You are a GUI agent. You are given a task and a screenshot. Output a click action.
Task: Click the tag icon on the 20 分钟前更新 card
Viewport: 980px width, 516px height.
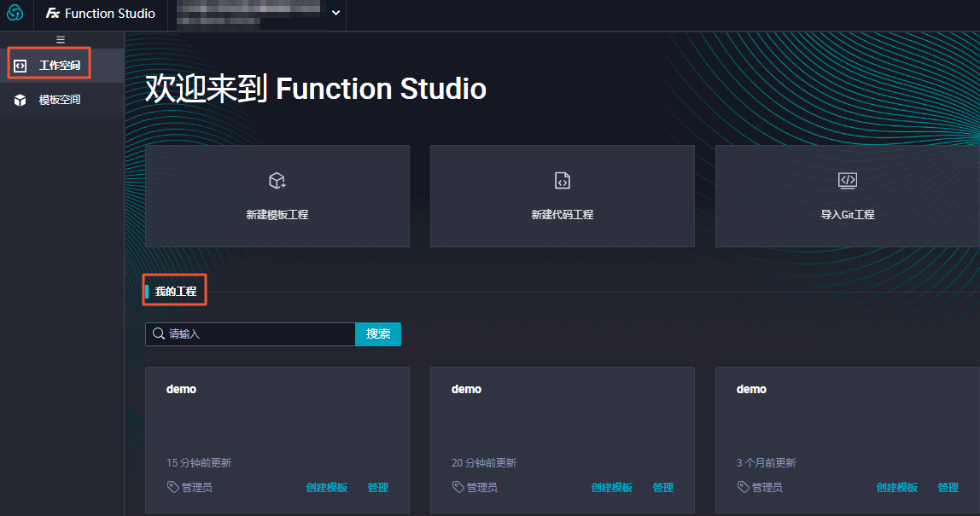click(458, 487)
